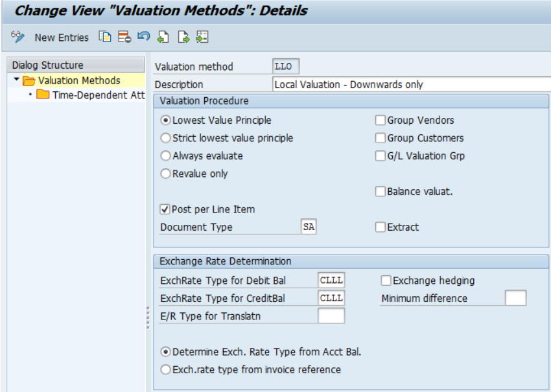The image size is (551, 392).
Task: Click the Document Type field
Action: click(309, 227)
